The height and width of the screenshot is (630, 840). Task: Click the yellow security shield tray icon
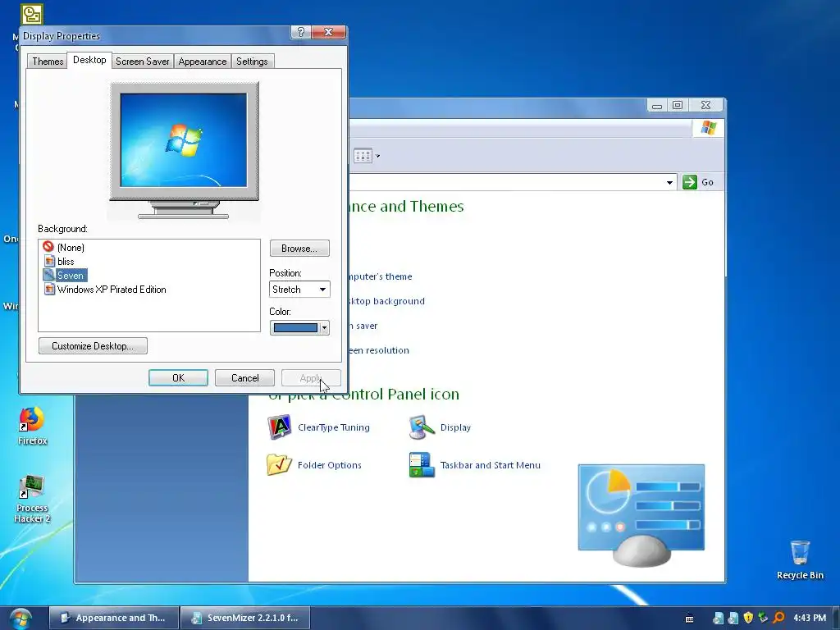(x=748, y=618)
